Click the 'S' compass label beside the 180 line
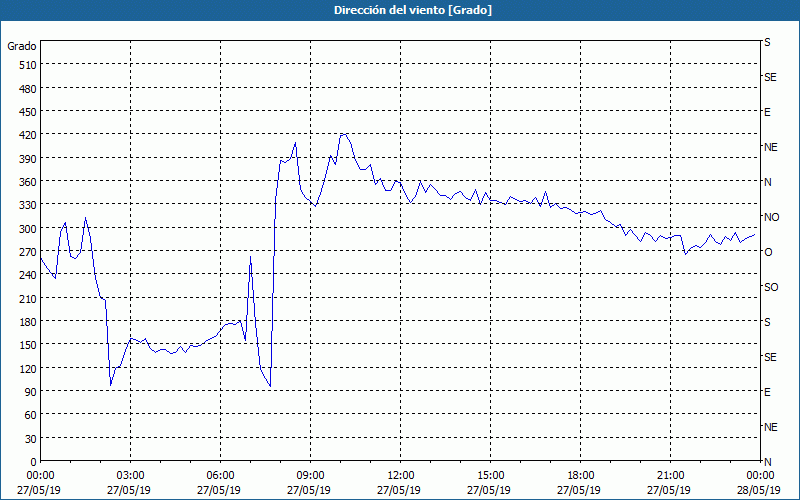 [x=767, y=322]
